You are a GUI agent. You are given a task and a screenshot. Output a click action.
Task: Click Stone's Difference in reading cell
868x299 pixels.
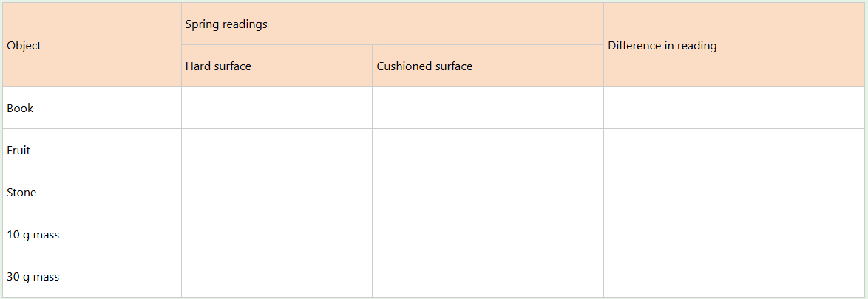click(x=733, y=193)
